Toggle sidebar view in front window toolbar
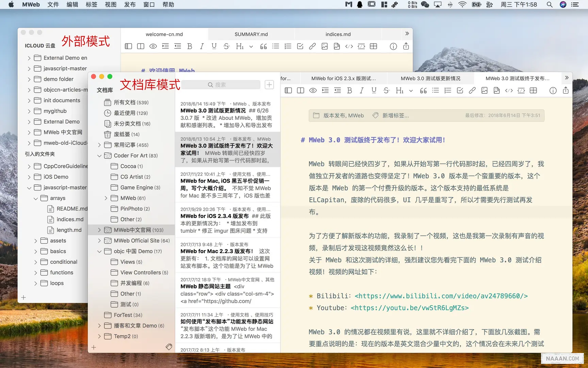This screenshot has width=588, height=368. (x=288, y=90)
